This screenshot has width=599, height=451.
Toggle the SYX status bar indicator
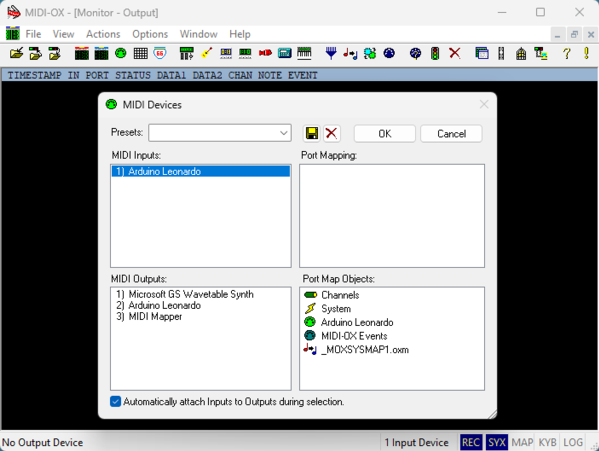[497, 442]
